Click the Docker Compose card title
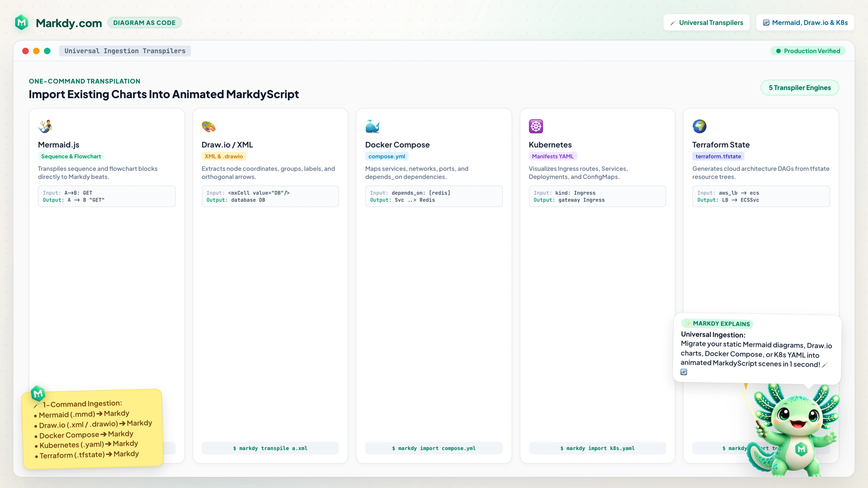Image resolution: width=868 pixels, height=488 pixels. click(397, 145)
